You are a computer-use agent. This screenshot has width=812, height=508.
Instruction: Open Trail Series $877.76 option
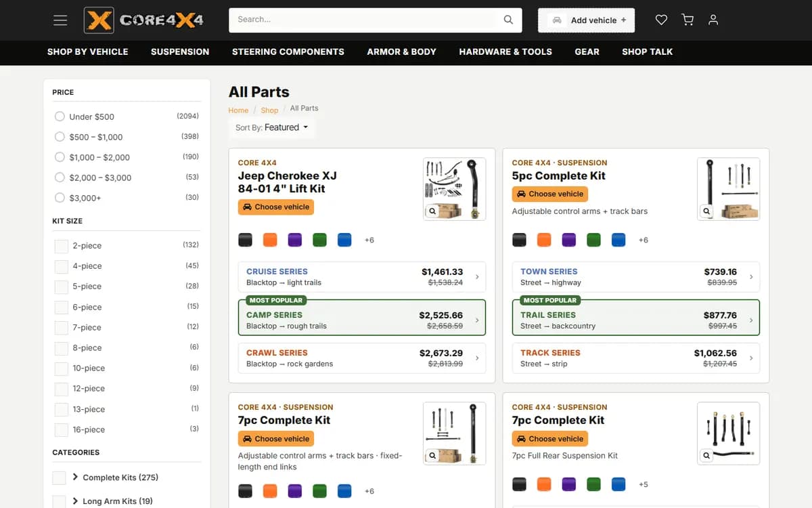[636, 318]
